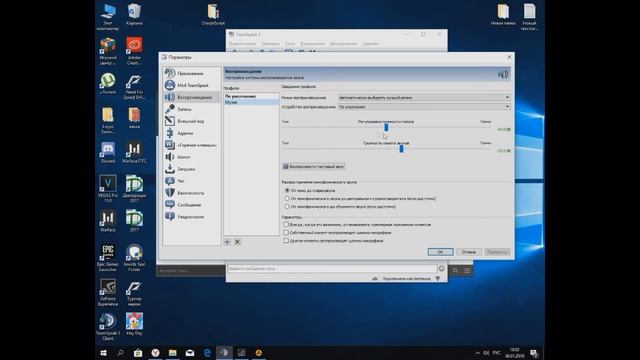Open Microsoft Store from the taskbar
This screenshot has width=640, height=360.
click(x=138, y=353)
